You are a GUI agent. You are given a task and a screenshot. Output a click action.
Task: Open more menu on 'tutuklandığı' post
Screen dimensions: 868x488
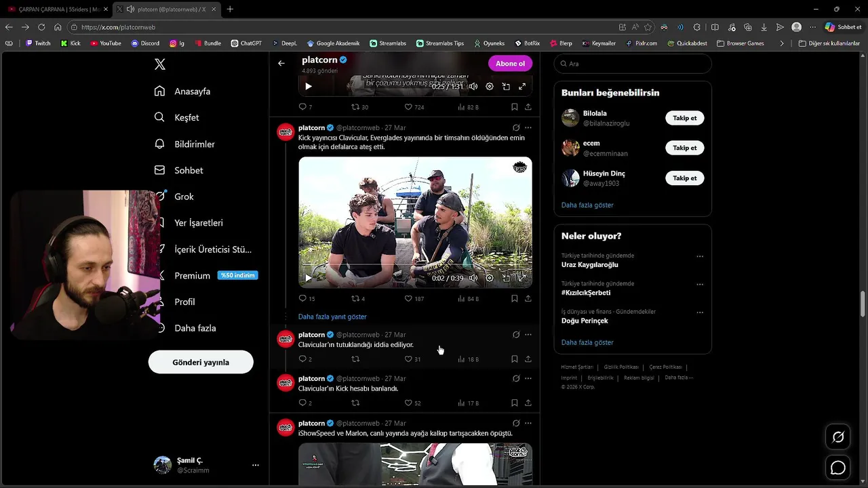(x=528, y=335)
